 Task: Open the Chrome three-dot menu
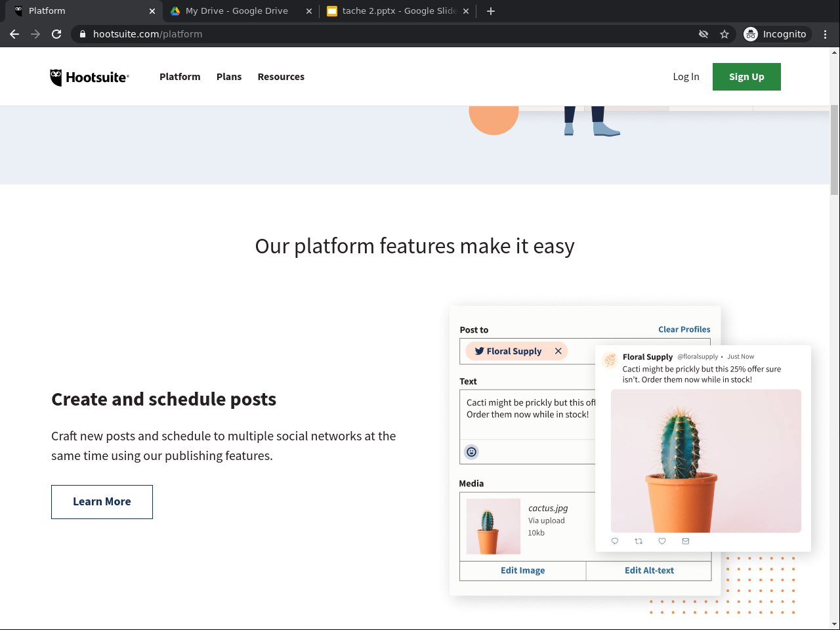(x=826, y=34)
